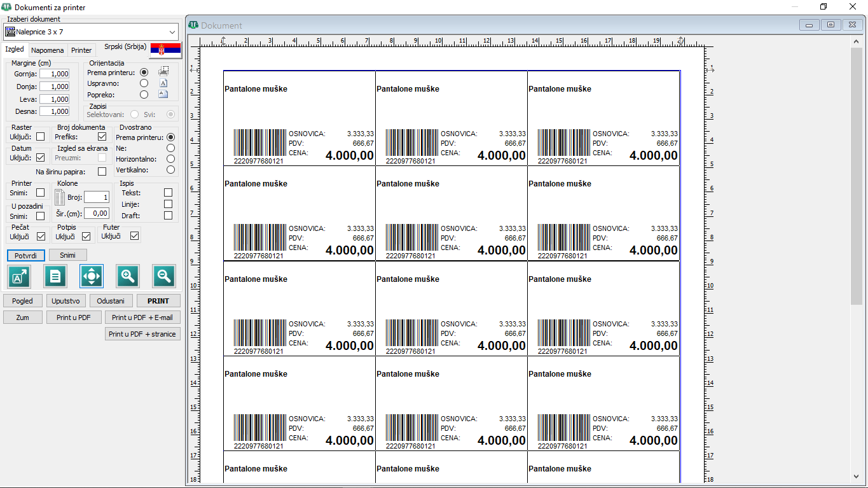Click Print u PDF + stranice button
The image size is (868, 488).
(x=142, y=333)
